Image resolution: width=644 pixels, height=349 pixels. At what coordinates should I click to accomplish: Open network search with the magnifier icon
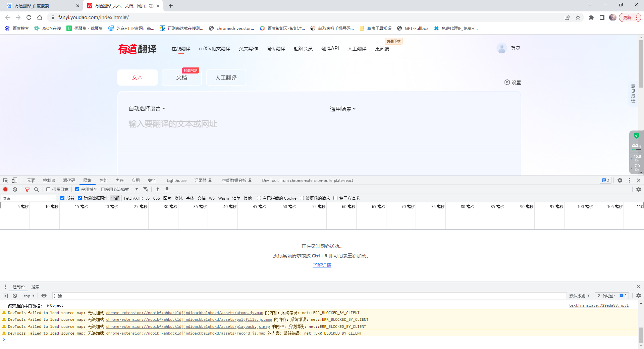coord(37,190)
